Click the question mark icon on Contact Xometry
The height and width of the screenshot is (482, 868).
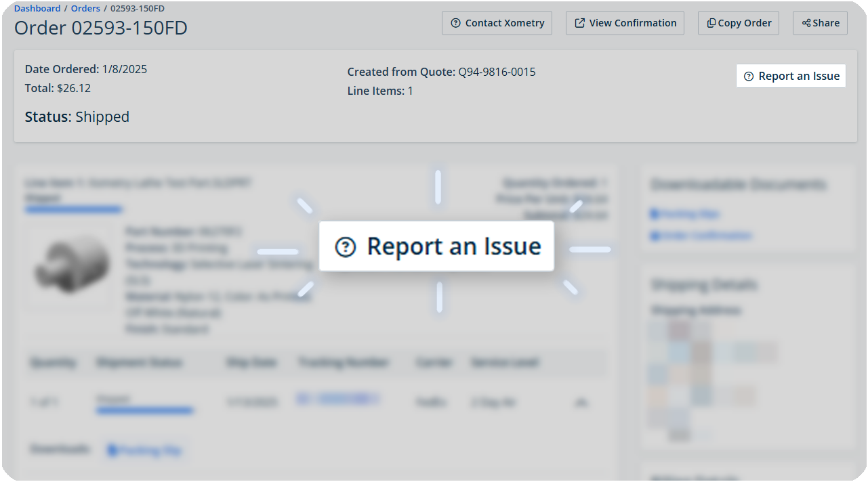coord(455,23)
